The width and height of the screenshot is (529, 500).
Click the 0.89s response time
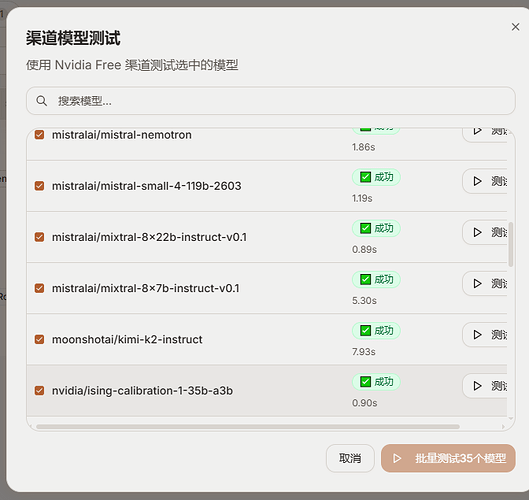pyautogui.click(x=364, y=249)
